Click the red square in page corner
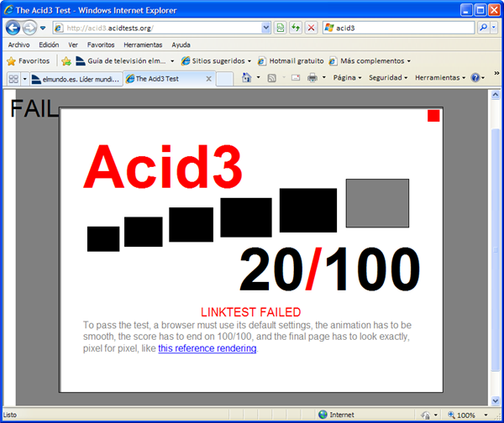 433,116
